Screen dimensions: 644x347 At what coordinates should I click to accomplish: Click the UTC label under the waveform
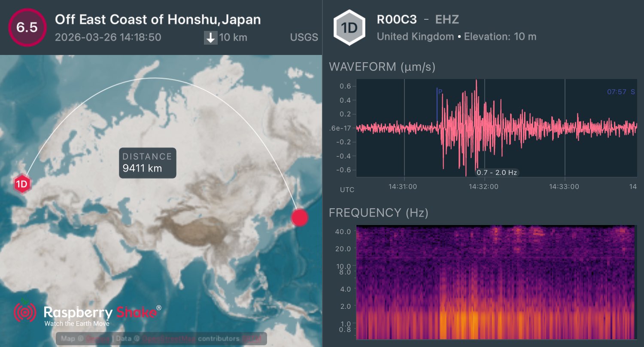[347, 189]
